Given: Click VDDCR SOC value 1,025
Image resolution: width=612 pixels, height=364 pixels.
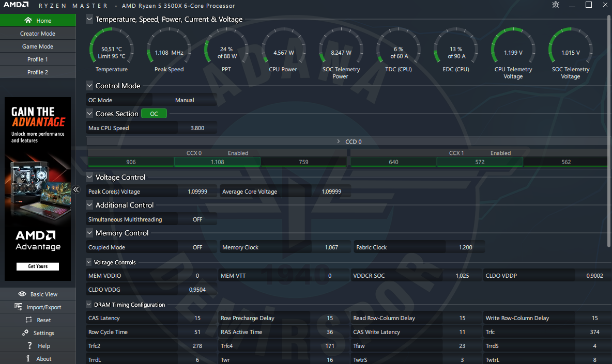Looking at the screenshot, I should tap(463, 276).
